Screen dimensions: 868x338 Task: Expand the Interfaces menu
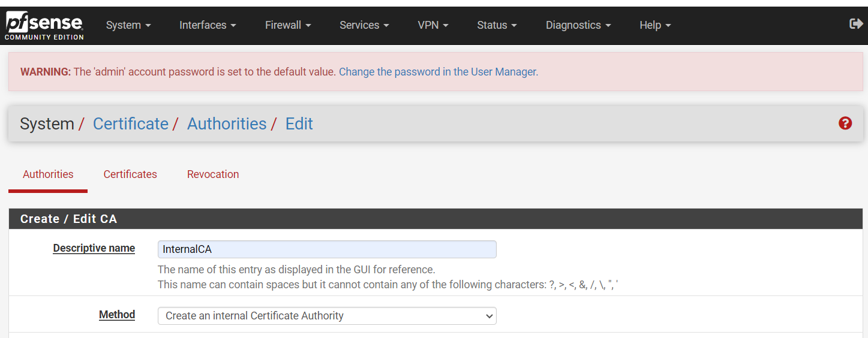coord(208,25)
